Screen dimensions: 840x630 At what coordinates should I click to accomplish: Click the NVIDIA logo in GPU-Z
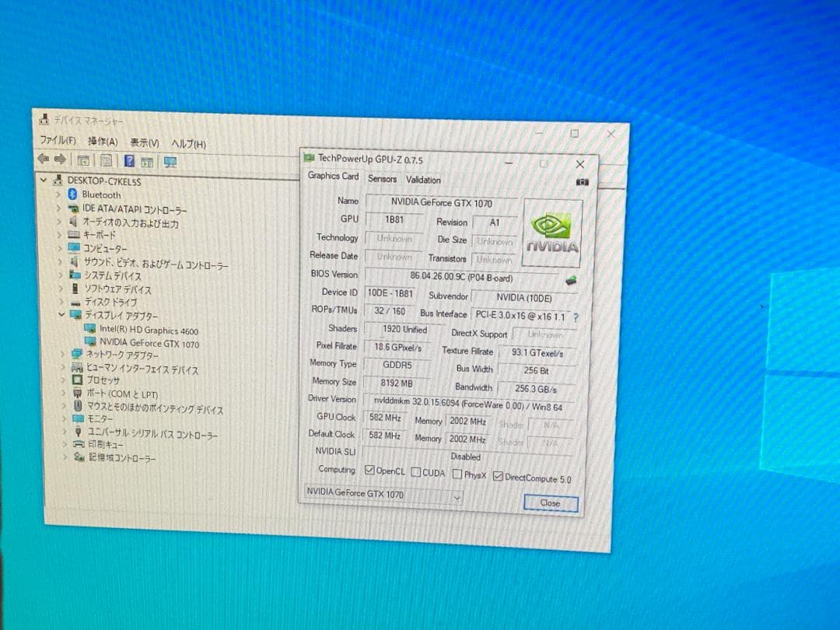point(552,233)
